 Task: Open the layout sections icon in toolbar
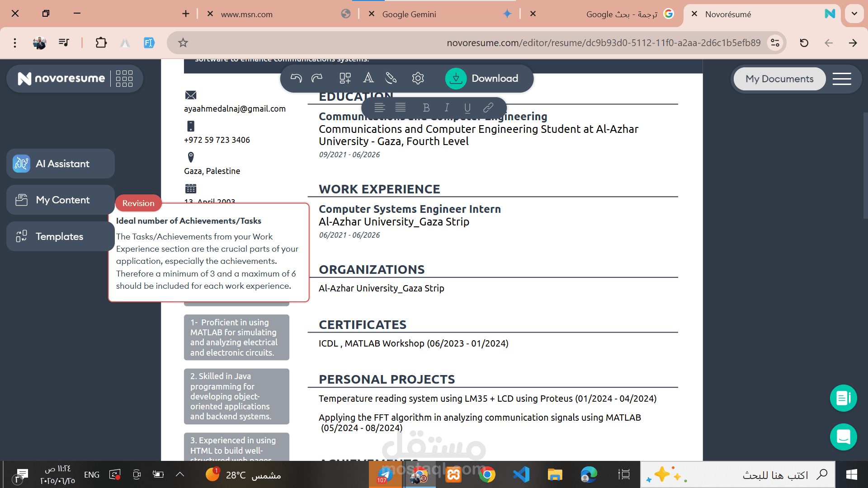click(x=345, y=78)
